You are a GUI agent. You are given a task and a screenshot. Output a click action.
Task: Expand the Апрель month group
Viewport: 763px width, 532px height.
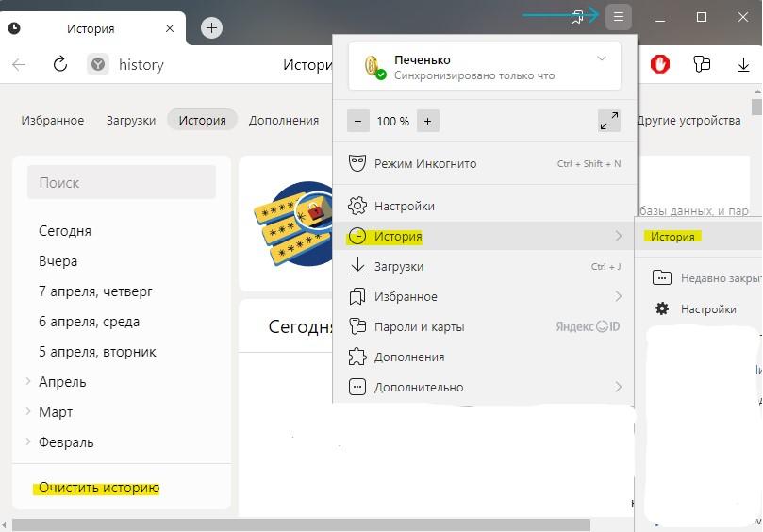pyautogui.click(x=28, y=381)
